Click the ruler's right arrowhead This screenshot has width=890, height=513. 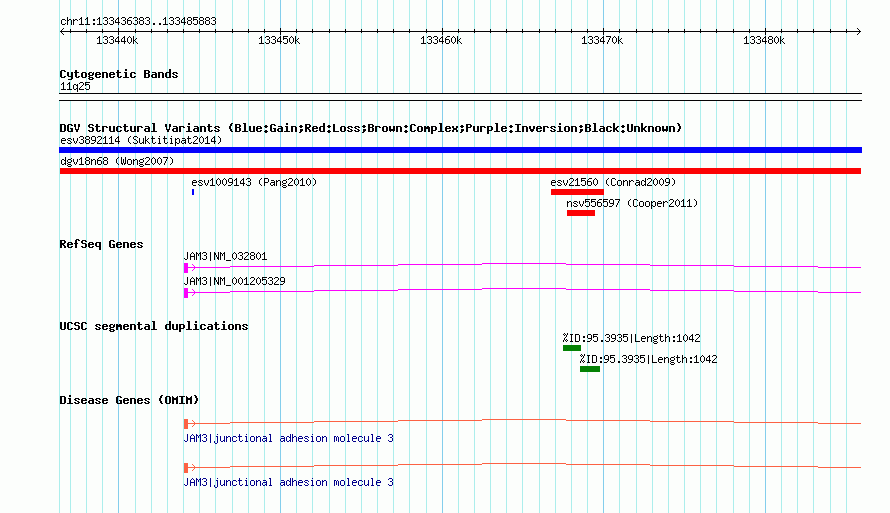[x=859, y=32]
